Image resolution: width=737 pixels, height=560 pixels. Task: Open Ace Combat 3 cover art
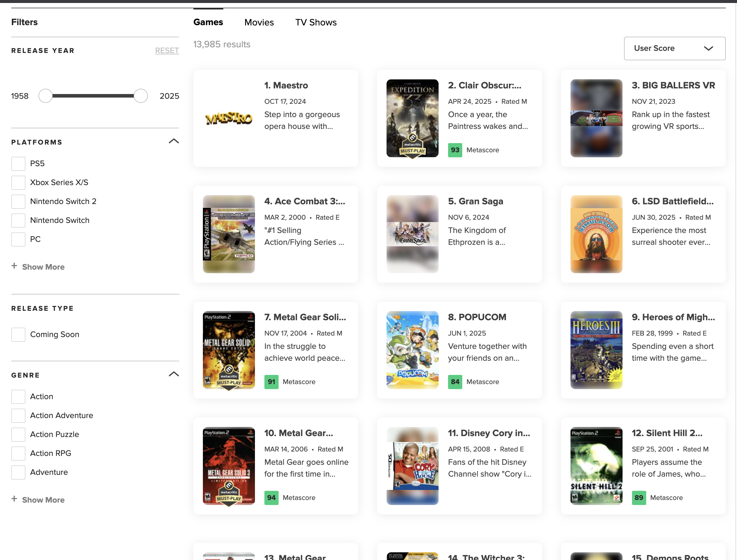pos(229,234)
